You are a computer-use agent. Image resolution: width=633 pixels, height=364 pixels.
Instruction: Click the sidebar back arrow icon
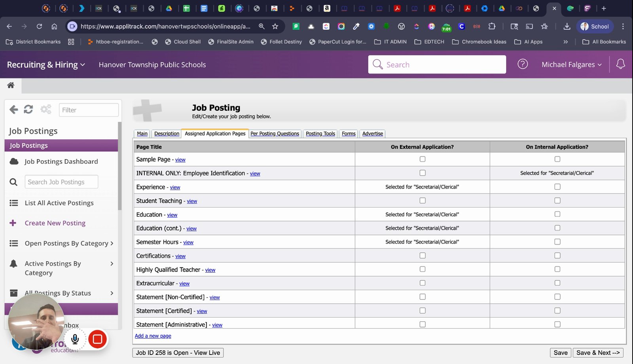[x=14, y=110]
